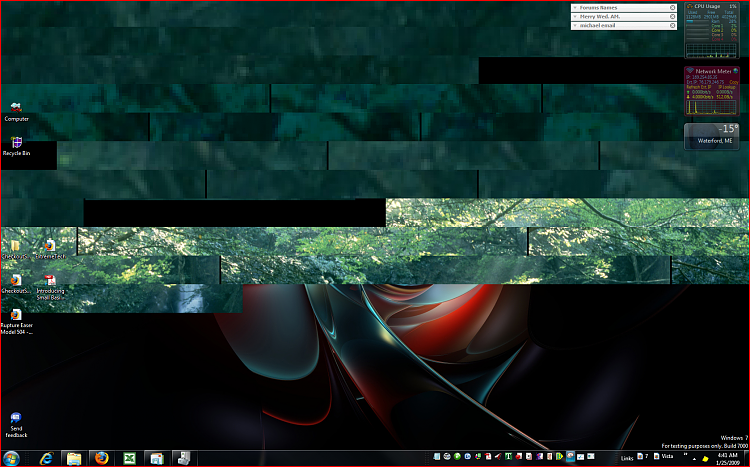Click the globe icon on Network Meter gadget

[735, 71]
